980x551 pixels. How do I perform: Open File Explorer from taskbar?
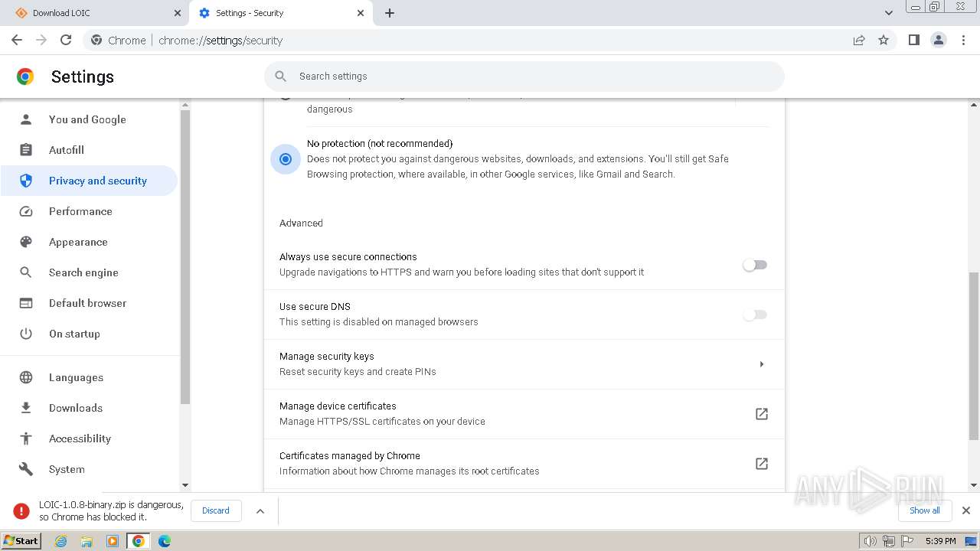coord(87,541)
